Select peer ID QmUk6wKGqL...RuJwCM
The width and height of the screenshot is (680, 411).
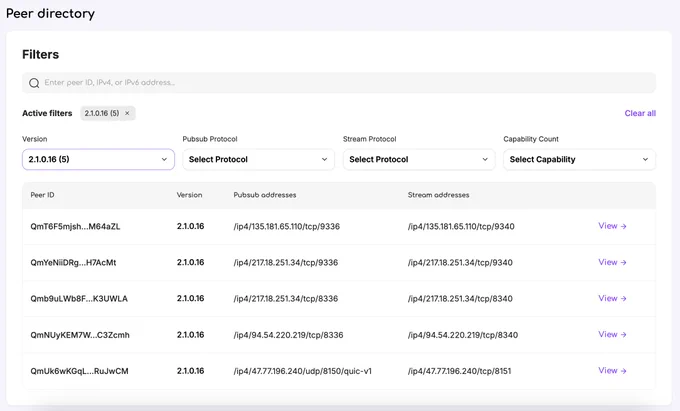[79, 371]
